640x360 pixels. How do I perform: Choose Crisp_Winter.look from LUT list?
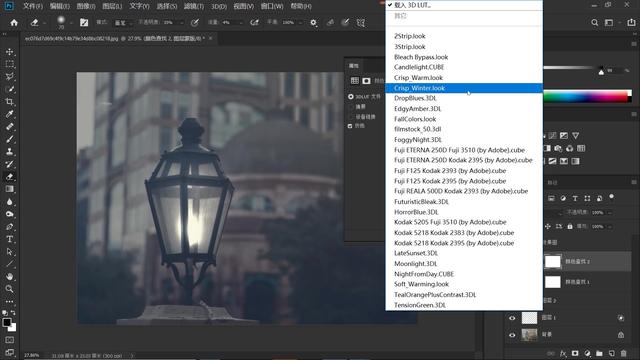click(x=464, y=88)
